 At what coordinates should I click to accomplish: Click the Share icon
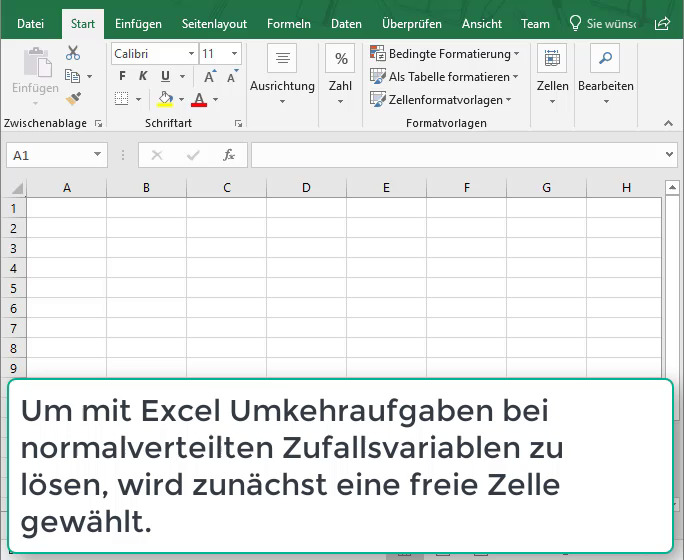pos(662,24)
